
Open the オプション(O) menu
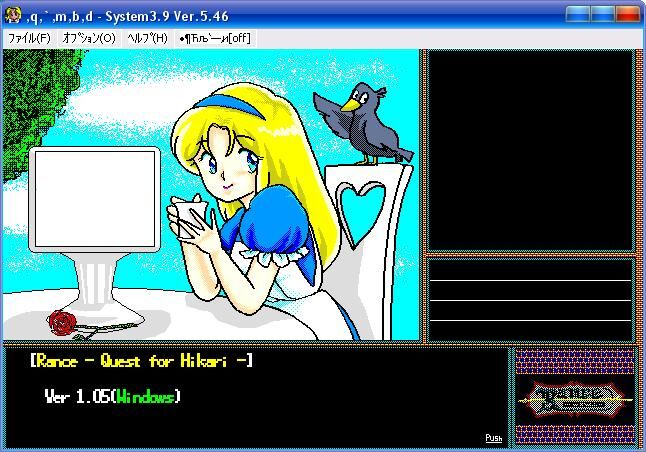(x=89, y=39)
